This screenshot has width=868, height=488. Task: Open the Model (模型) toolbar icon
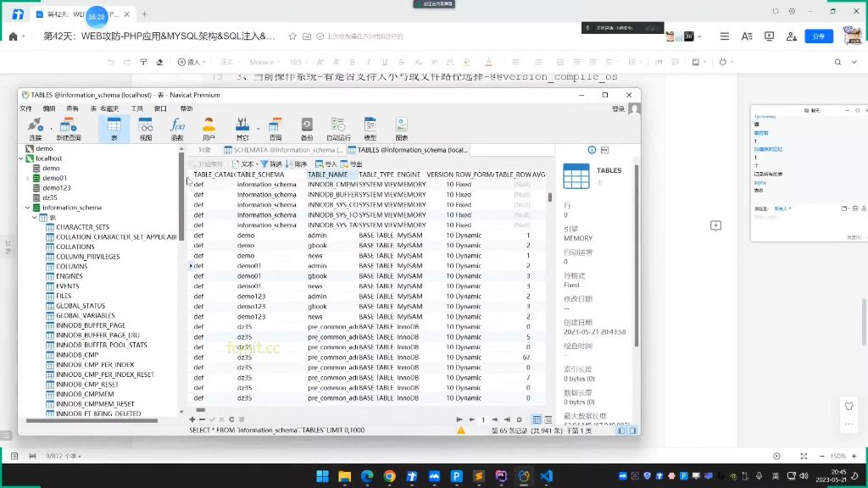pyautogui.click(x=370, y=129)
